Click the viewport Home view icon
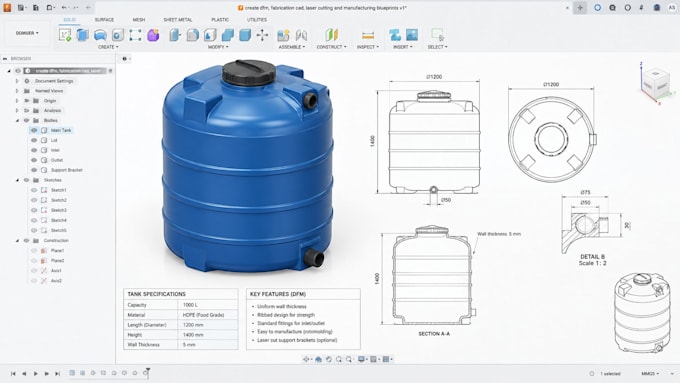The width and height of the screenshot is (680, 383). click(318, 359)
